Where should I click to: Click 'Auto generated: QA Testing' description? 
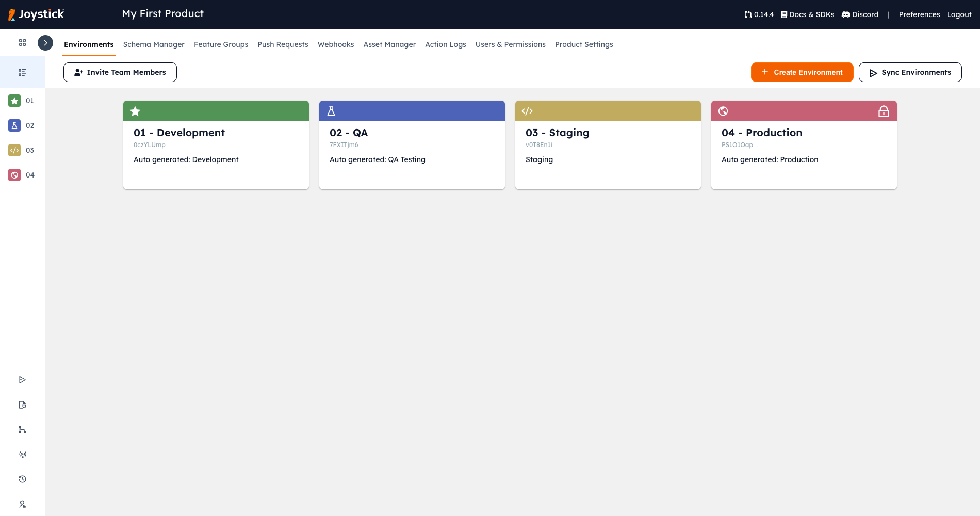378,159
